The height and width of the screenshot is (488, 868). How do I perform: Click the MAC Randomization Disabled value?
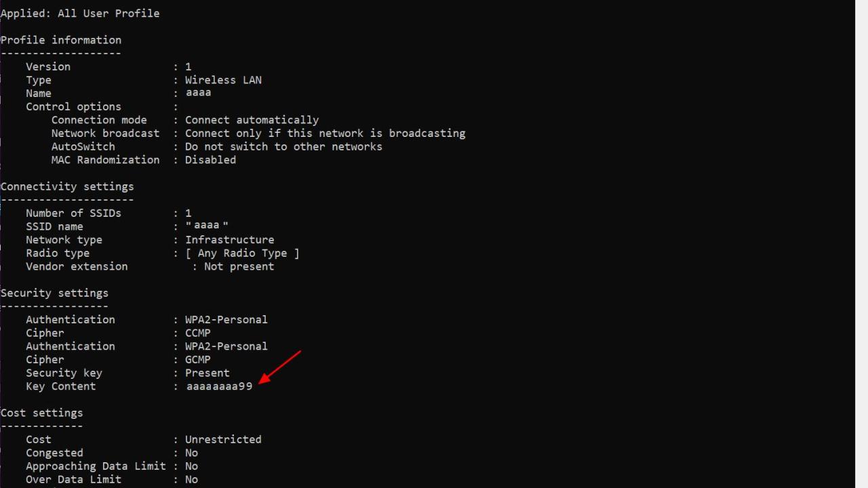tap(210, 160)
